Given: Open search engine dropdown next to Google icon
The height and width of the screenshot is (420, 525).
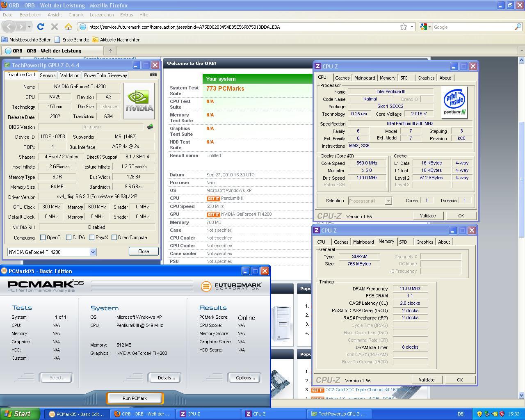Looking at the screenshot, I should coord(429,27).
